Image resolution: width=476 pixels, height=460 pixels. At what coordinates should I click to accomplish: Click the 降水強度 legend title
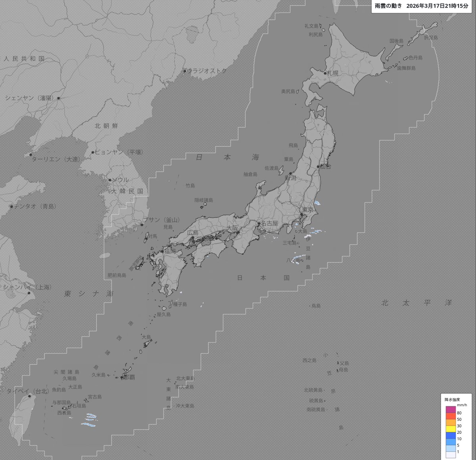tap(452, 399)
